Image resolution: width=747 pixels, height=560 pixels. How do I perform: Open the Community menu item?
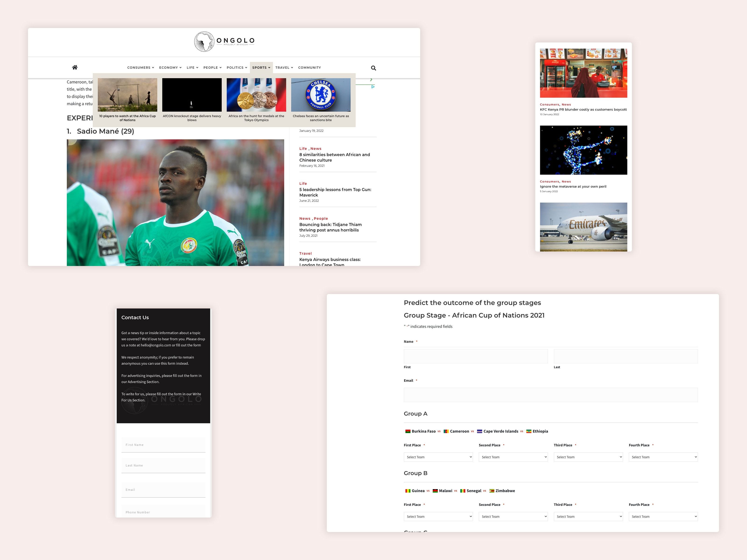tap(309, 67)
